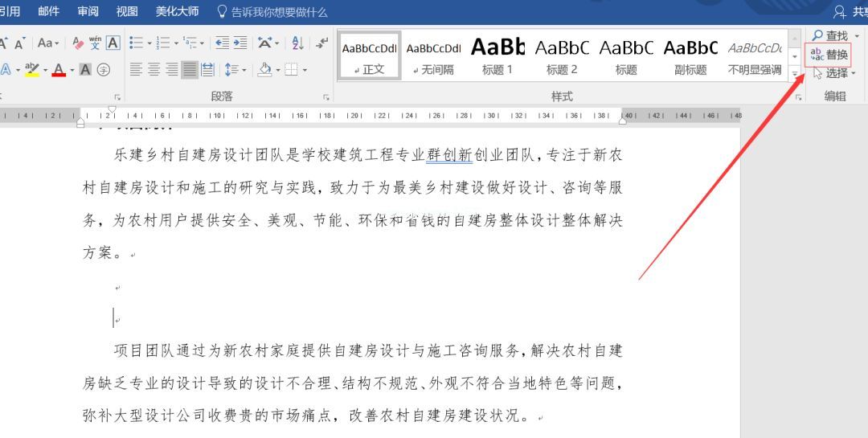The height and width of the screenshot is (438, 868).
Task: Open the change case Aa dropdown
Action: tap(48, 43)
